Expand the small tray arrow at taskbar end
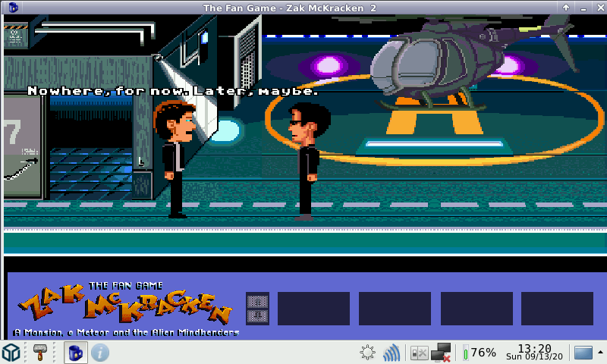 pos(600,352)
